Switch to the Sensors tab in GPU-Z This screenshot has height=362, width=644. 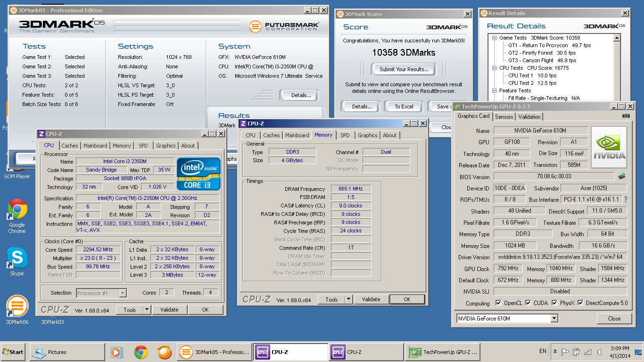(x=504, y=117)
